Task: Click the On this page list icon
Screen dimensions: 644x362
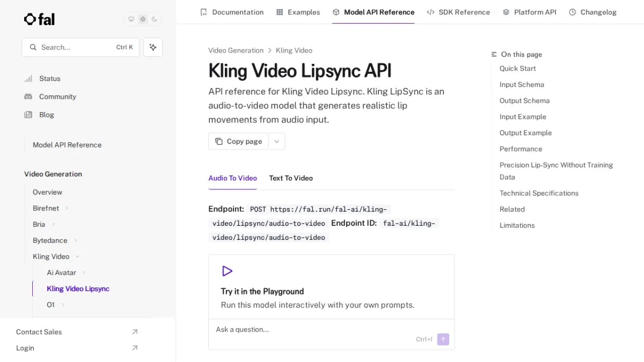Action: coord(494,54)
